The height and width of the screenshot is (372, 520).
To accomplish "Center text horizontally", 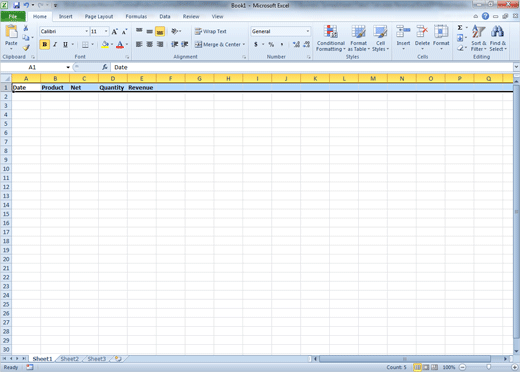I will point(150,44).
